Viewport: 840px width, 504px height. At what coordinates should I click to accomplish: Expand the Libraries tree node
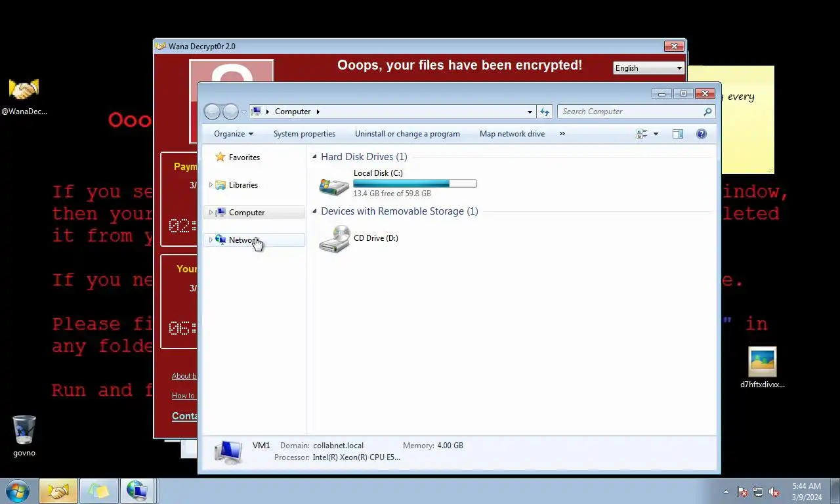(x=211, y=185)
